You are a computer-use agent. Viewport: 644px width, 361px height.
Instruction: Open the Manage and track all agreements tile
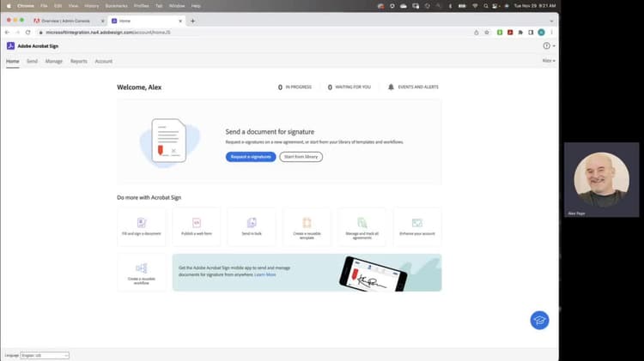pos(361,227)
